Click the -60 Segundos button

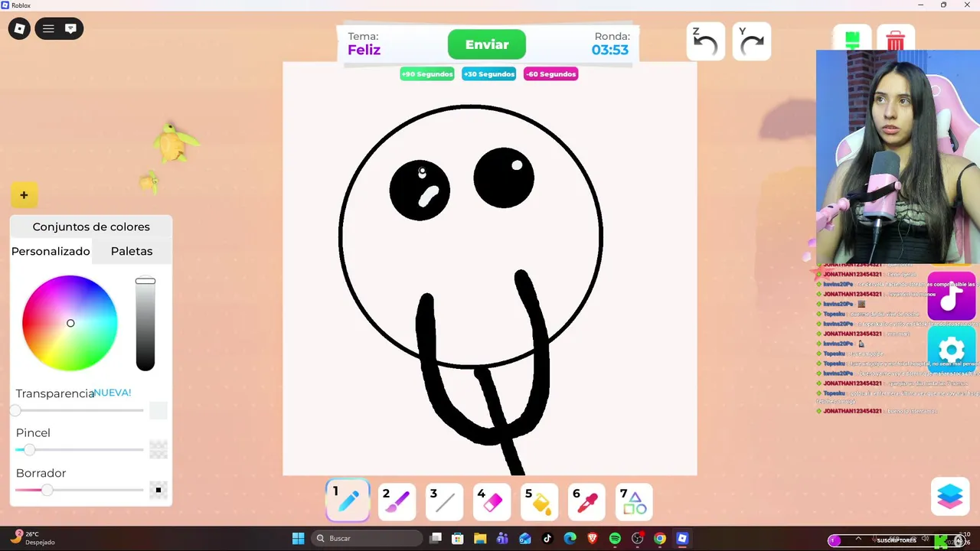point(550,74)
